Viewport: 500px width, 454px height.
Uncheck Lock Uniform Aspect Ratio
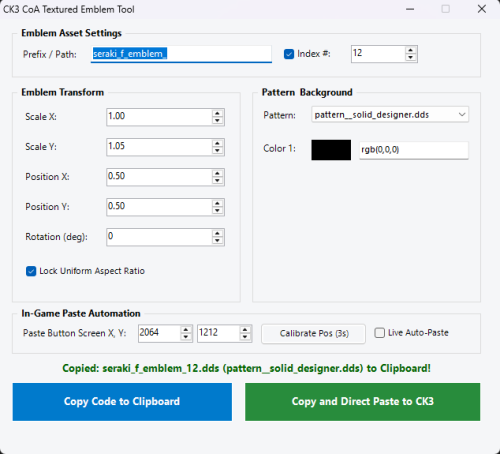pos(31,271)
